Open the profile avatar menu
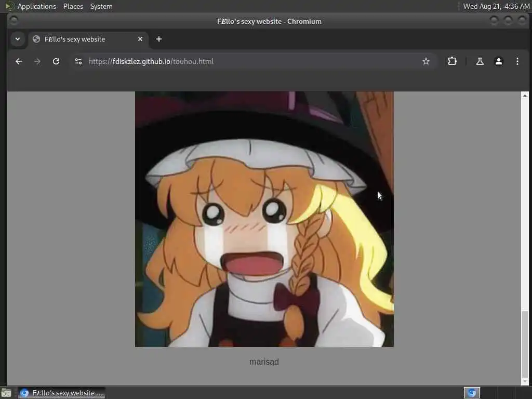 [498, 61]
